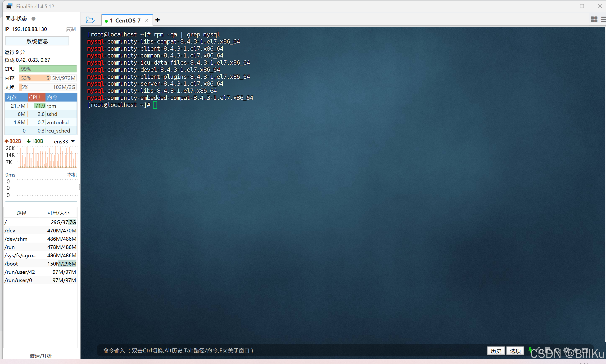Click the 可用/大小 column header
This screenshot has width=606, height=364.
[x=58, y=213]
